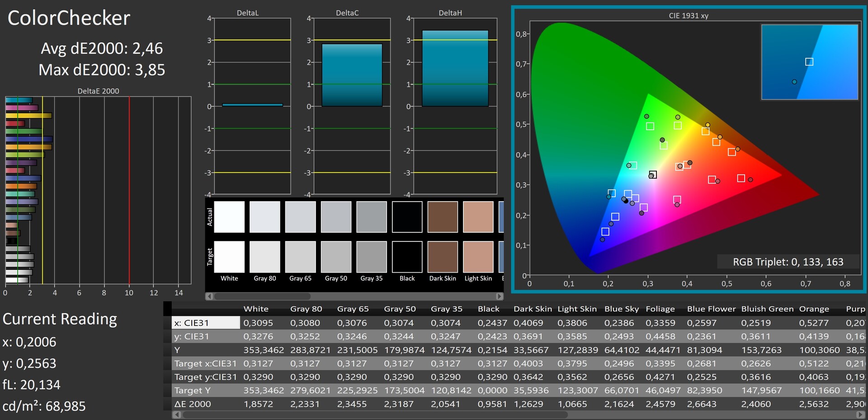This screenshot has width=868, height=420.
Task: Click the DeltaC bar in chart
Action: (x=352, y=75)
